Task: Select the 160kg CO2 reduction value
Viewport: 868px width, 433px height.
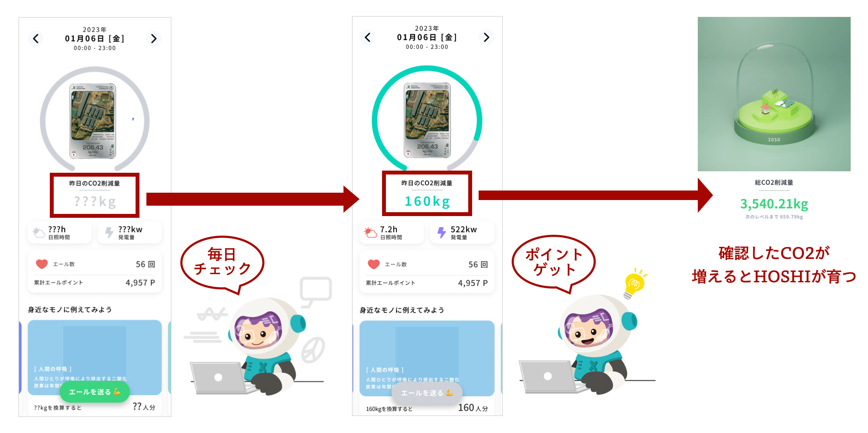Action: [x=427, y=201]
